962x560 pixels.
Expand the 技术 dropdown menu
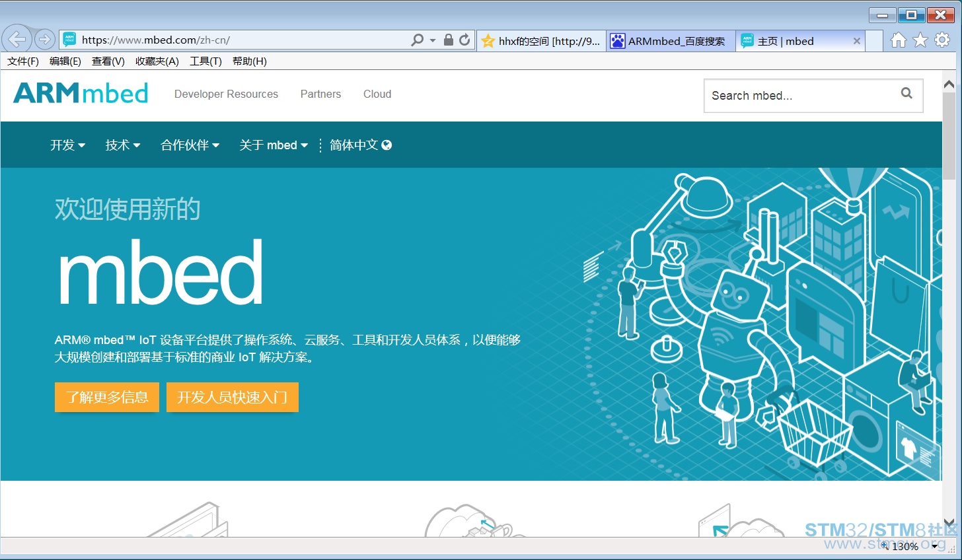pos(123,145)
